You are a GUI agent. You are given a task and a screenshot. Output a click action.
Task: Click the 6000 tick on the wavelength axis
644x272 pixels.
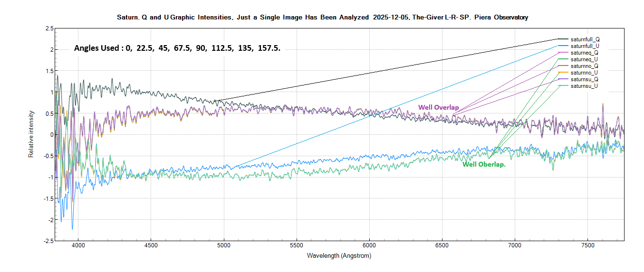click(369, 246)
